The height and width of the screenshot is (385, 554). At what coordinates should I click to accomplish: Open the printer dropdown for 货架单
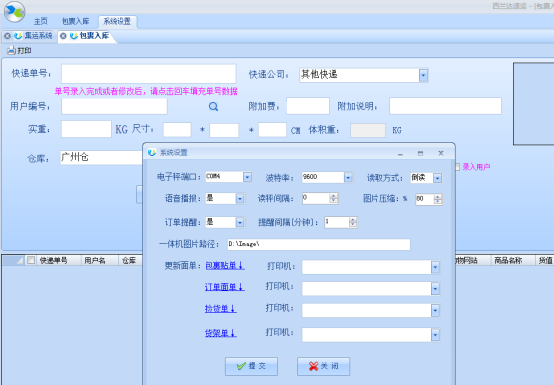click(435, 334)
